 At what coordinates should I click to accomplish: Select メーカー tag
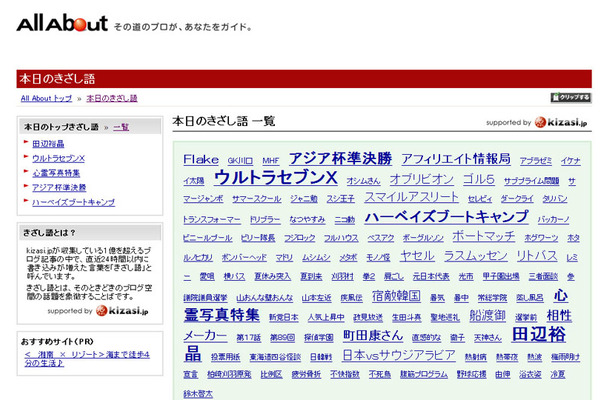205,335
